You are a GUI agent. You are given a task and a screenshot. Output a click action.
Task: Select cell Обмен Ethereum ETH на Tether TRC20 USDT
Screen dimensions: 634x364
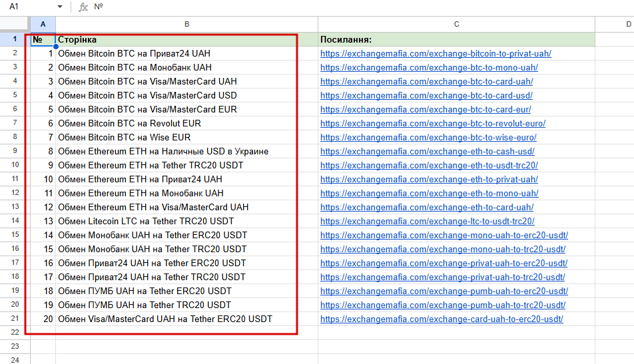(x=186, y=165)
